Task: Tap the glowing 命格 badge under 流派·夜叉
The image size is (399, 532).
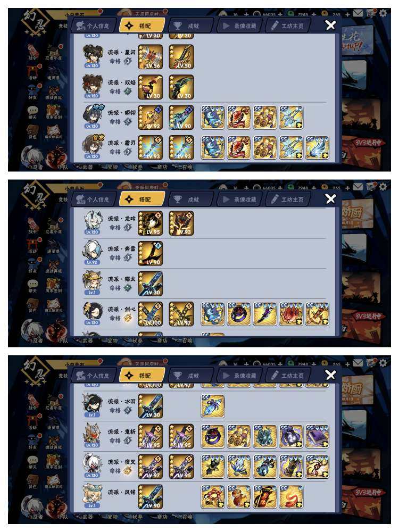Action: pyautogui.click(x=128, y=471)
